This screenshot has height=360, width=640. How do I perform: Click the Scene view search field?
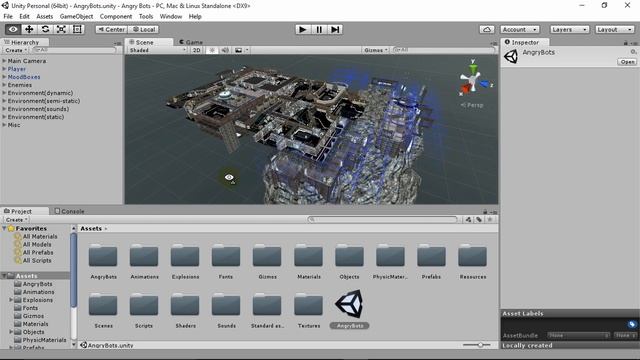[443, 50]
